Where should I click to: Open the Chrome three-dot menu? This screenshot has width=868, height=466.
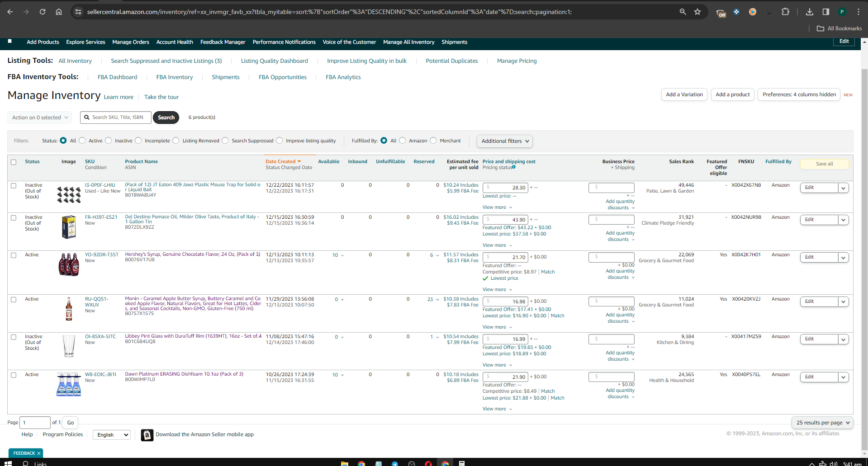click(x=858, y=12)
